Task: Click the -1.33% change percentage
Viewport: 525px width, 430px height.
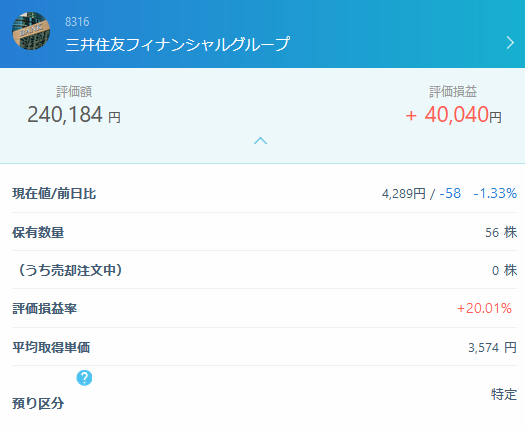Action: point(495,194)
